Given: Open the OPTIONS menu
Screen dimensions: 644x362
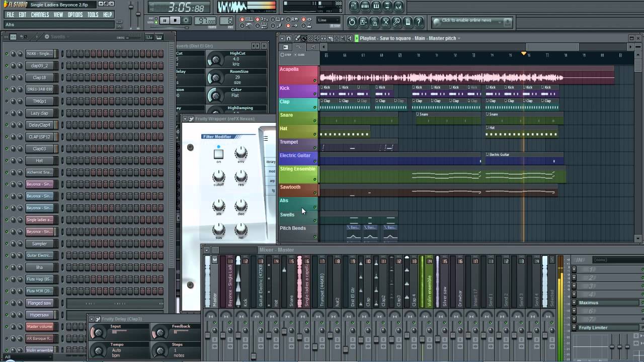Looking at the screenshot, I should [x=75, y=15].
